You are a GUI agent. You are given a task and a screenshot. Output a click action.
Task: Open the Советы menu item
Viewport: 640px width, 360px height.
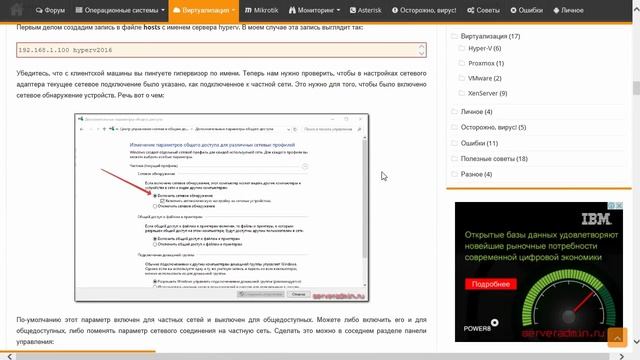(483, 10)
